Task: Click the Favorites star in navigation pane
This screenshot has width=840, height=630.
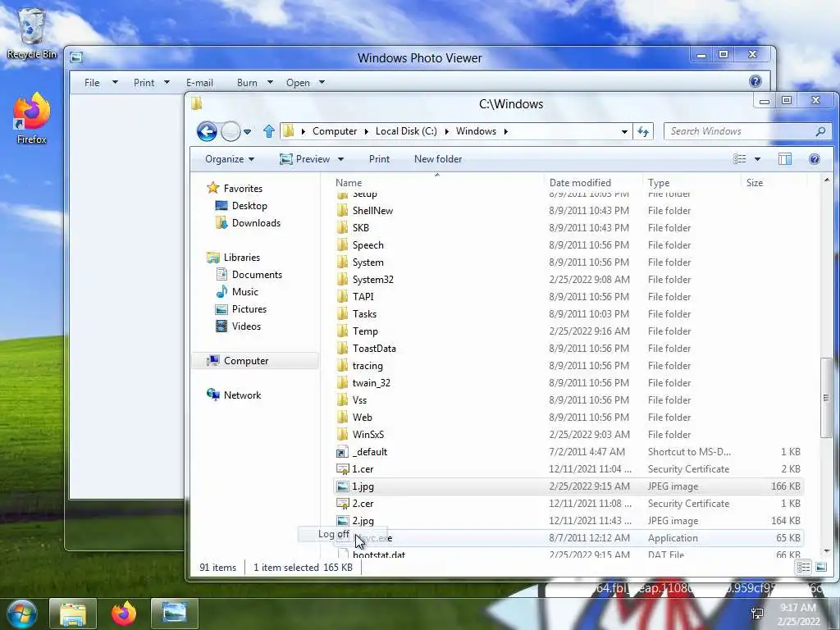Action: 213,188
